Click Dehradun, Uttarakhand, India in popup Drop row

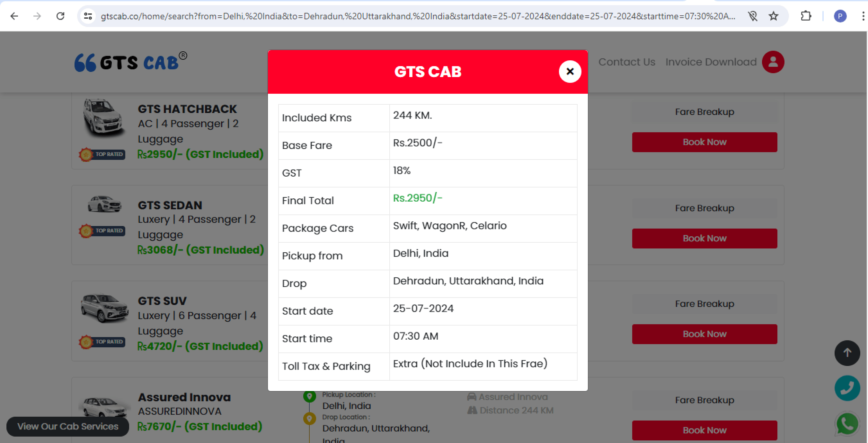[468, 281]
